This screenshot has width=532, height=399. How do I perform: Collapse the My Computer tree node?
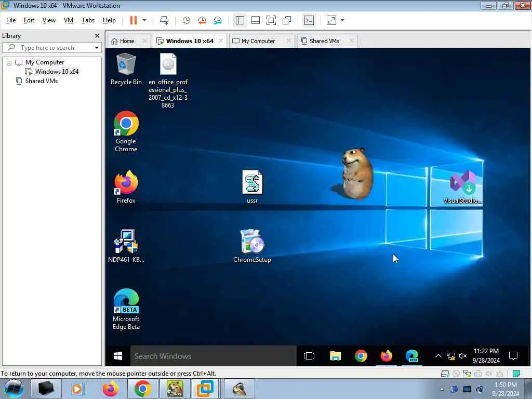pos(9,63)
